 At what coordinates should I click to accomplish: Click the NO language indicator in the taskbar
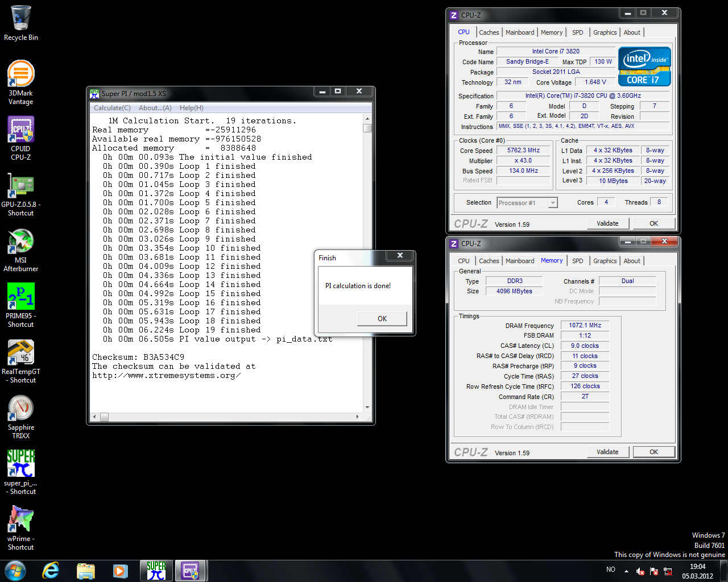[611, 569]
